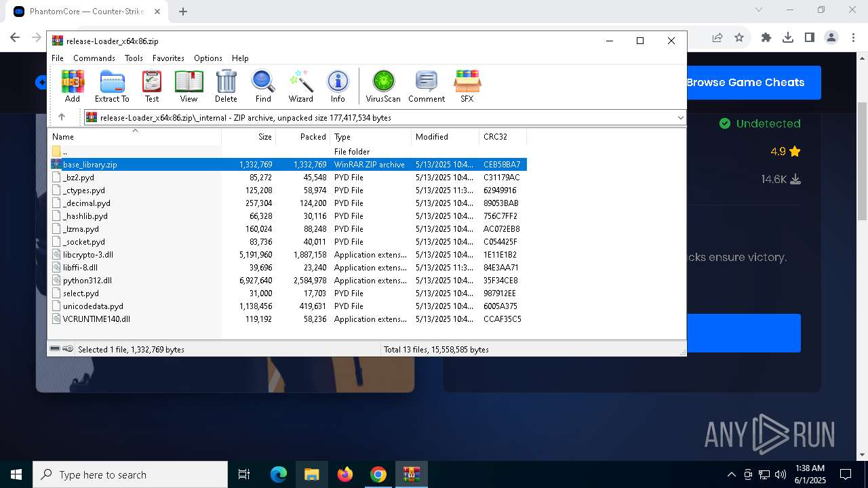Screen dimensions: 868x488
Task: Expand the archive path dropdown
Action: pos(680,117)
